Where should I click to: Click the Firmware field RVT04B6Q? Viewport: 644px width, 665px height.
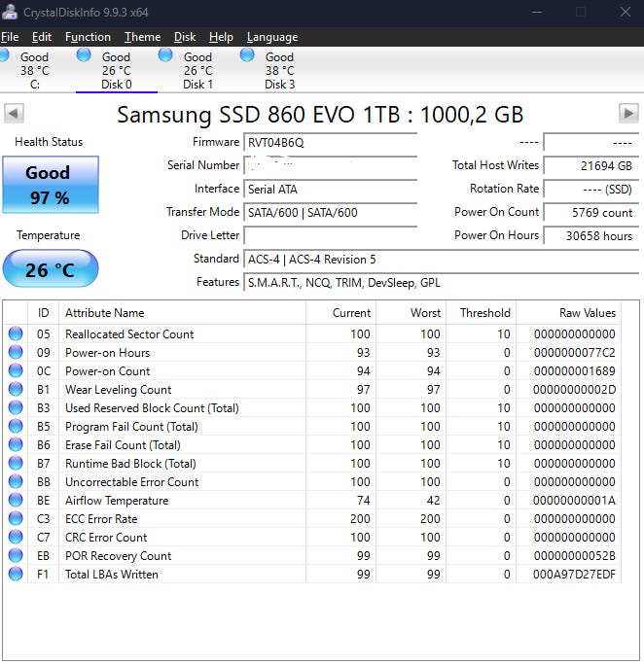click(x=331, y=142)
